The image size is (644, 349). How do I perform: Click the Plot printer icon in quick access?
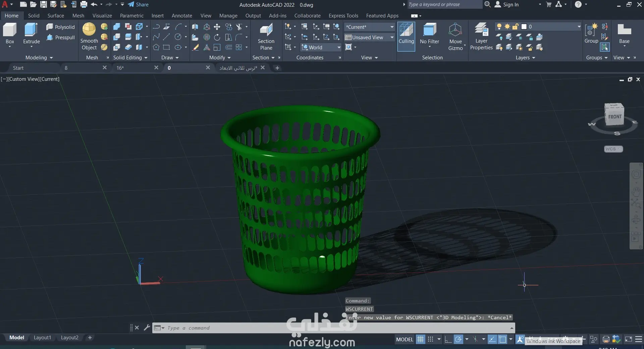[84, 5]
